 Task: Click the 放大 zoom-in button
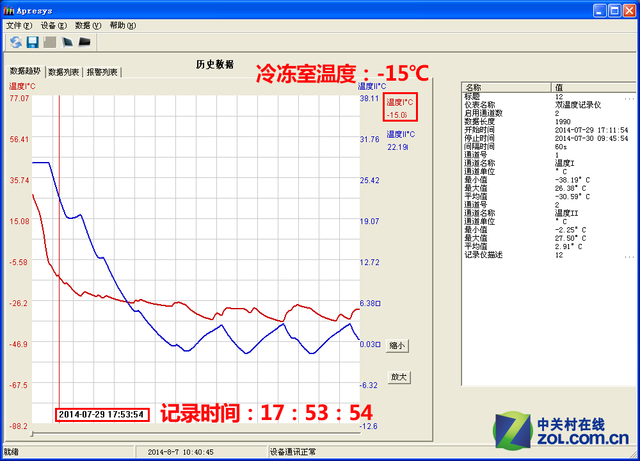(399, 377)
